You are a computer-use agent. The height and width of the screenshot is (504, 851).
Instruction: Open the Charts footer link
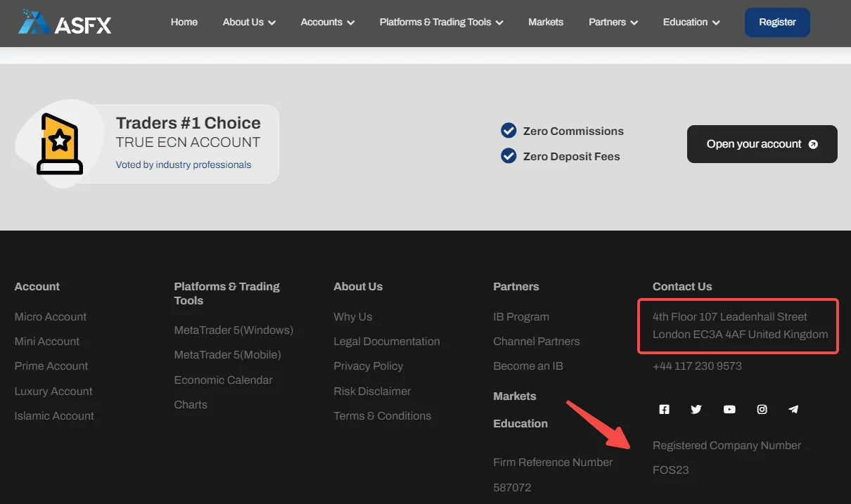pos(191,405)
